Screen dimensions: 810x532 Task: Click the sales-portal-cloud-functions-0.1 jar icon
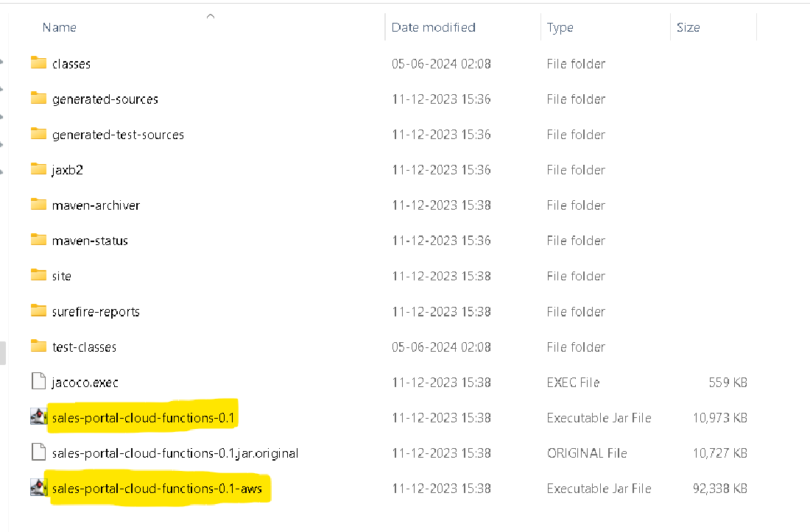(38, 417)
